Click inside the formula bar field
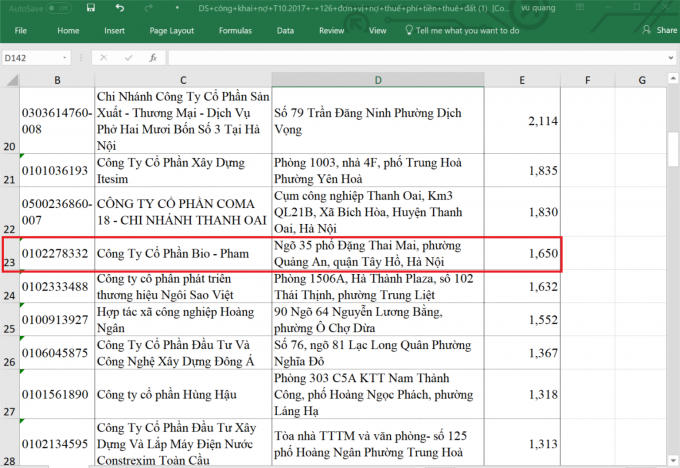Screen dimensions: 680x468 pos(417,58)
